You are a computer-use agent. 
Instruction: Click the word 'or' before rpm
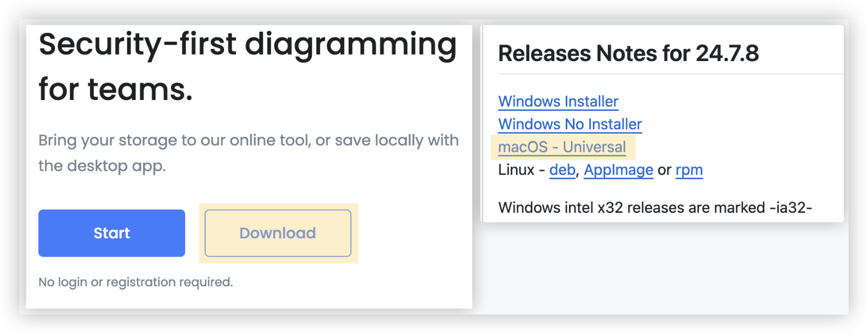(x=664, y=170)
